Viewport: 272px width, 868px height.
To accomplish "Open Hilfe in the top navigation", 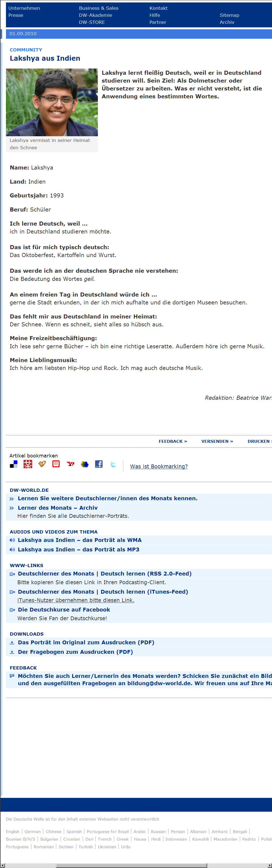I will [x=155, y=15].
